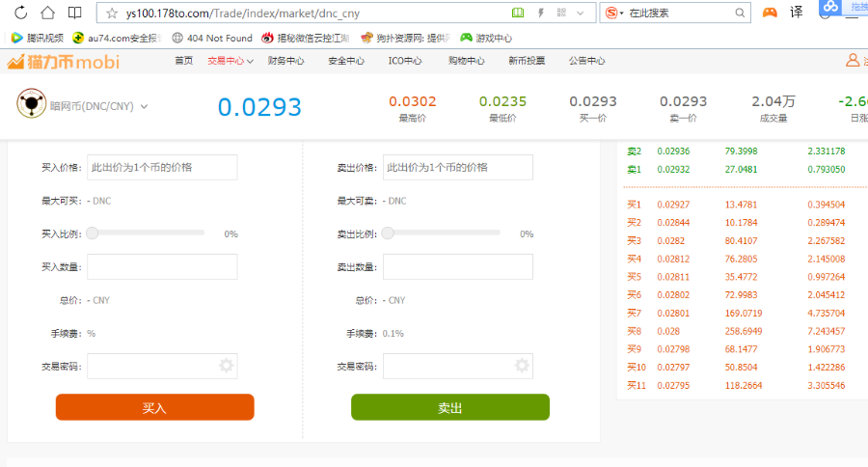The width and height of the screenshot is (868, 467).
Task: Click the 暗网币 DNC coin logo
Action: click(x=32, y=103)
